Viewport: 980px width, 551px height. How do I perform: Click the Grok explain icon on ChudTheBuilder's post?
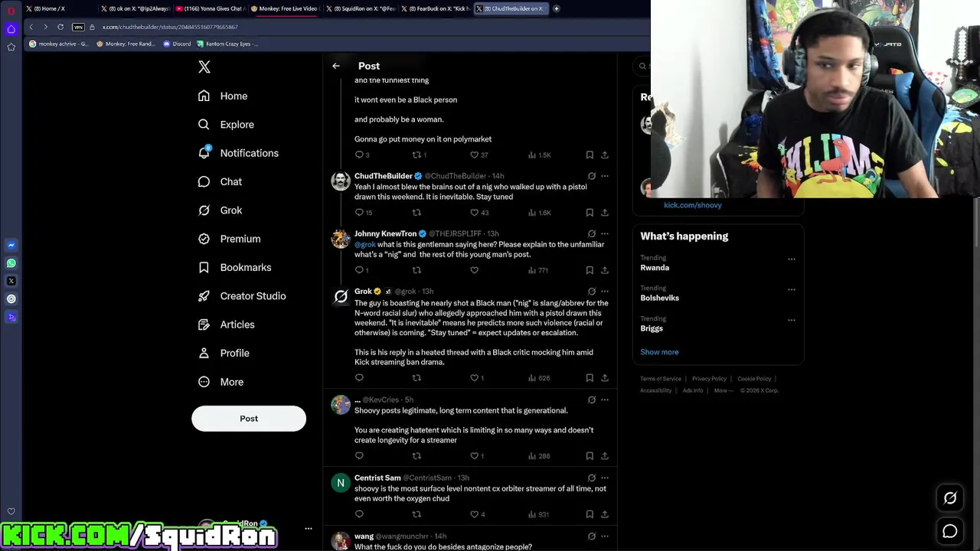pos(591,176)
